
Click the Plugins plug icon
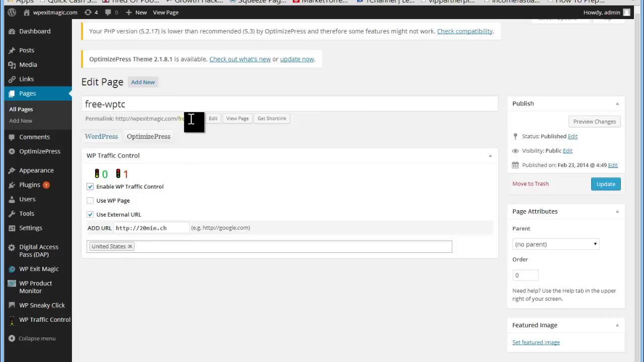12,185
